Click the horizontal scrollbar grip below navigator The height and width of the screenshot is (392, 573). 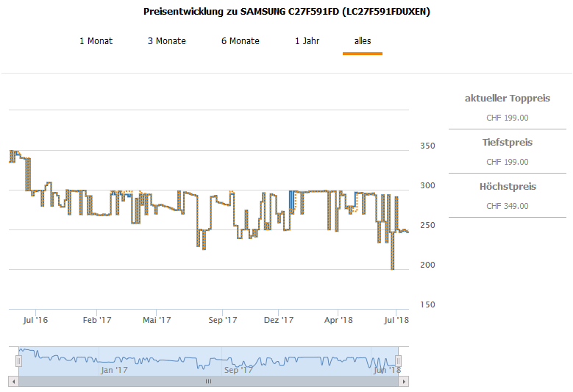[208, 382]
